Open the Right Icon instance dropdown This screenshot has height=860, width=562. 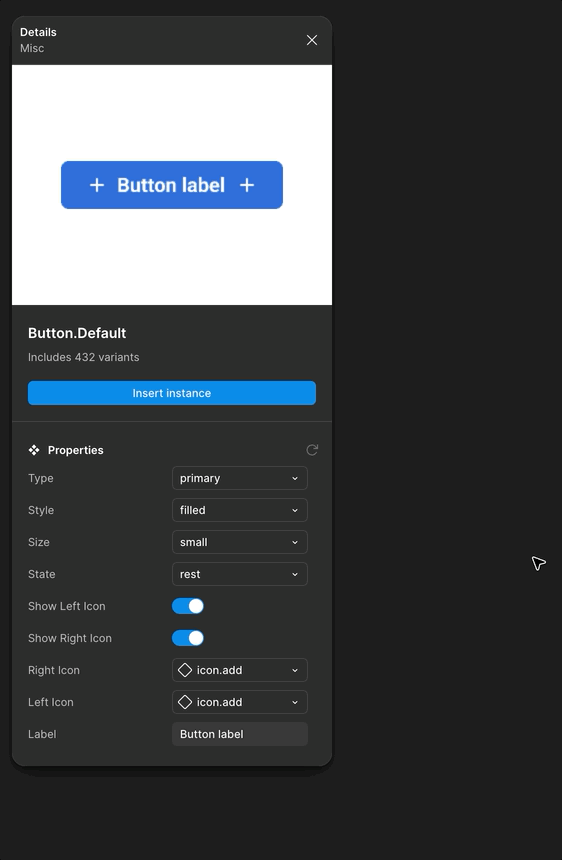coord(240,670)
